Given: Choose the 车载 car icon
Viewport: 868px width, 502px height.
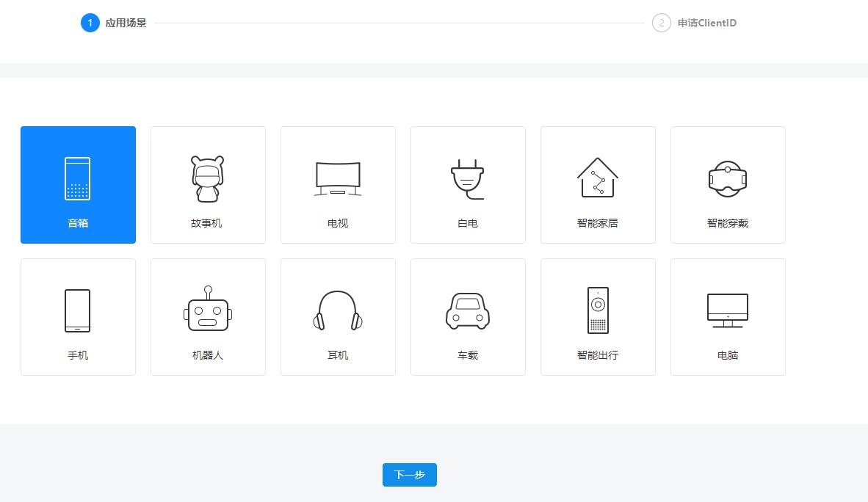Looking at the screenshot, I should point(468,310).
